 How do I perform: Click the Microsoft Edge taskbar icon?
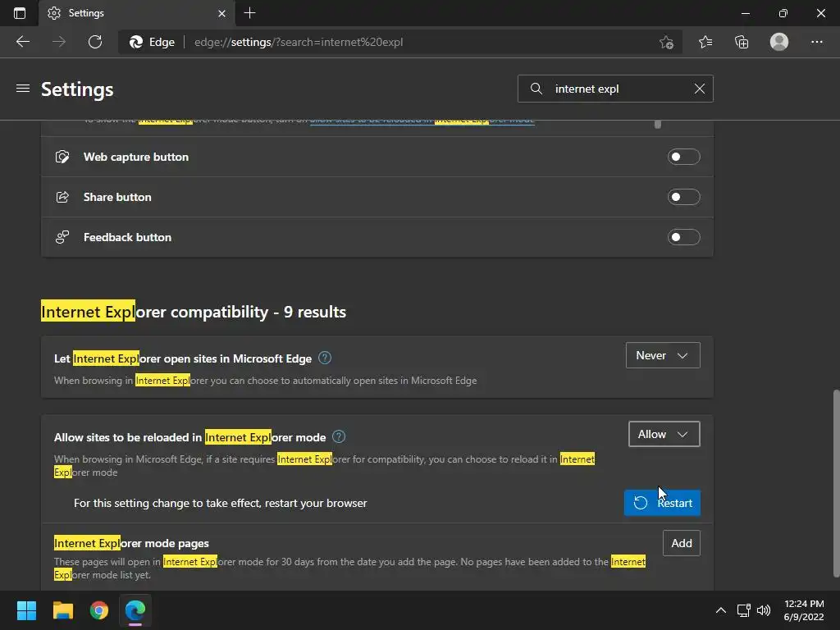(x=135, y=610)
